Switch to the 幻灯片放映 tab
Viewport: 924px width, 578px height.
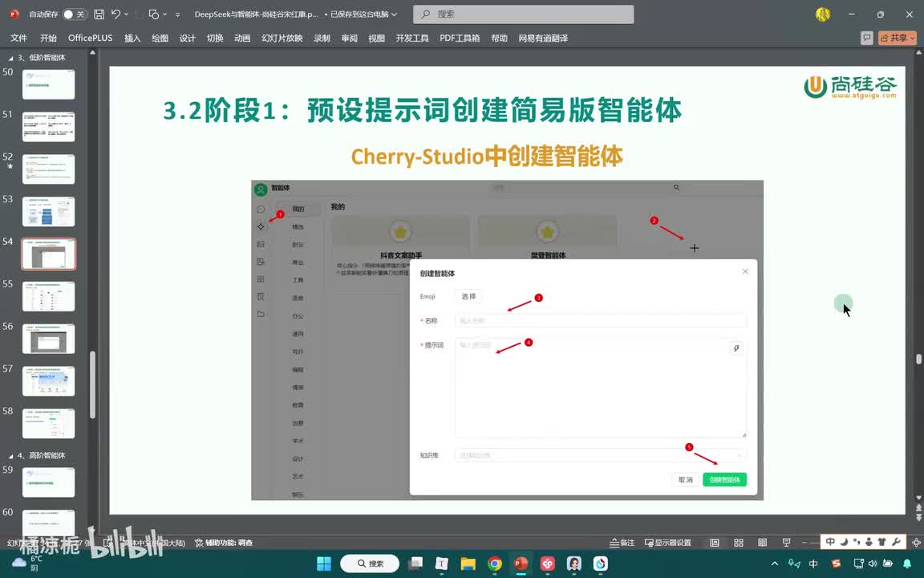point(282,38)
